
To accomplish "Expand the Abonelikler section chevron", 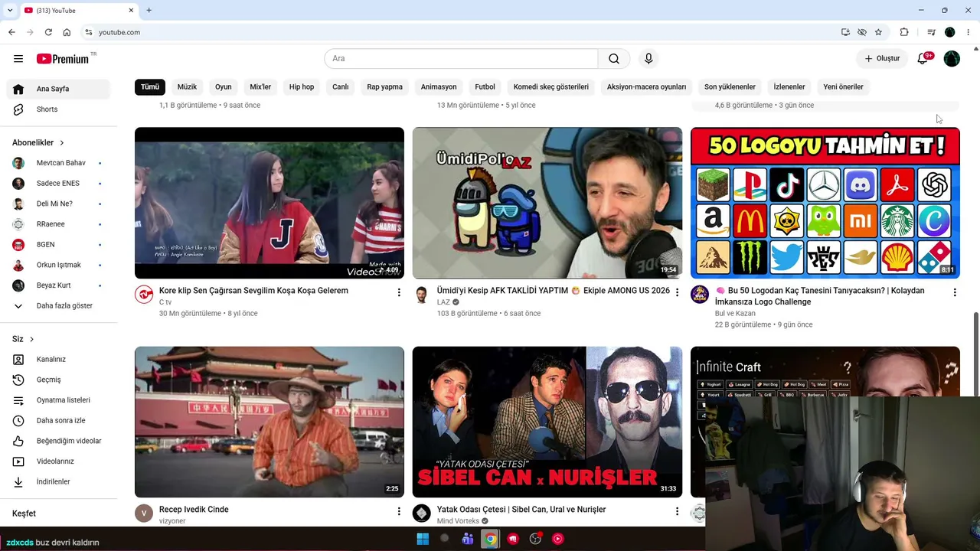I will click(62, 143).
